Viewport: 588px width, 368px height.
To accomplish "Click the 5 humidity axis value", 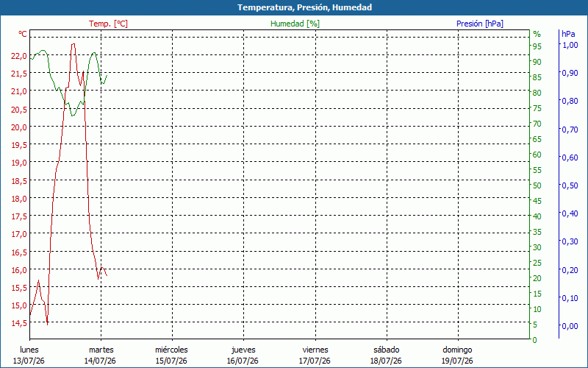I will pos(535,325).
